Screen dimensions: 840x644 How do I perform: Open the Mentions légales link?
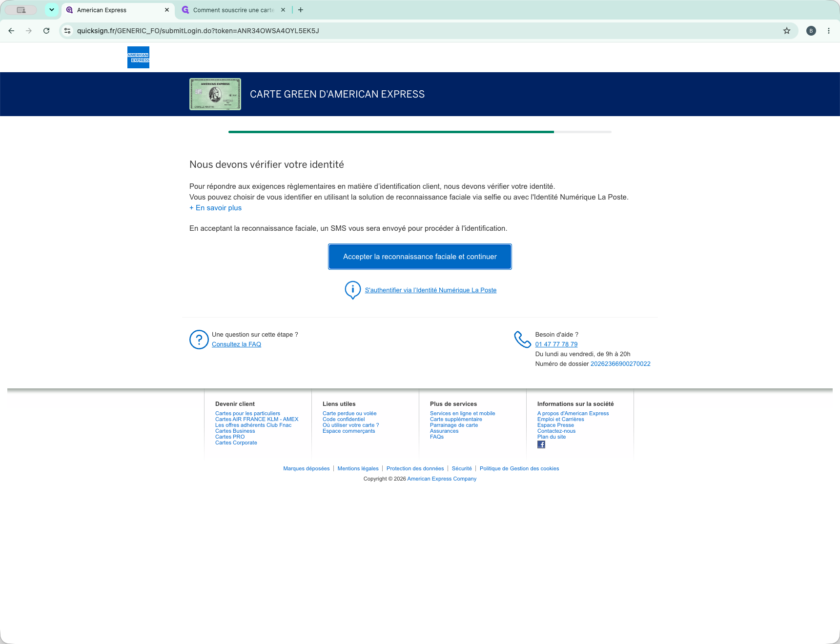[x=358, y=468]
